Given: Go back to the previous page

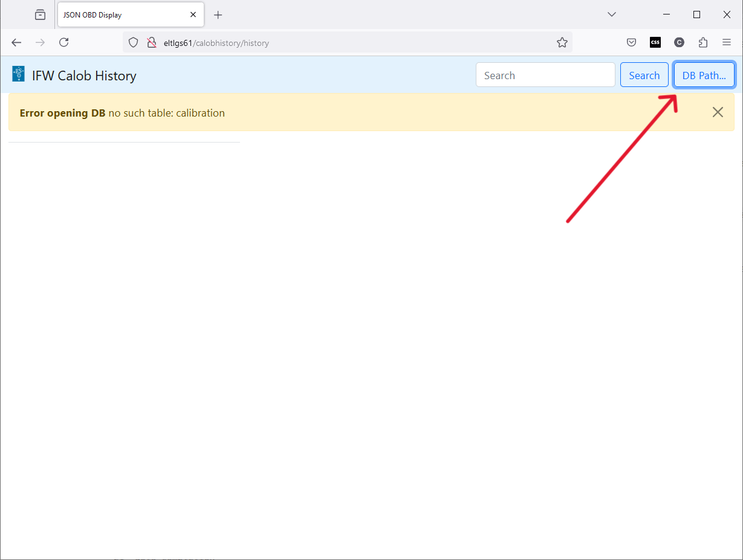Looking at the screenshot, I should click(x=16, y=42).
